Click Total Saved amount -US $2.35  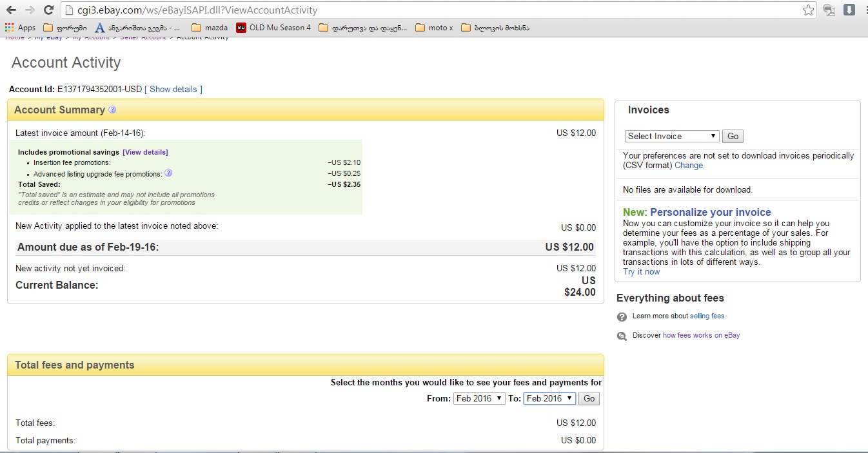click(x=344, y=184)
